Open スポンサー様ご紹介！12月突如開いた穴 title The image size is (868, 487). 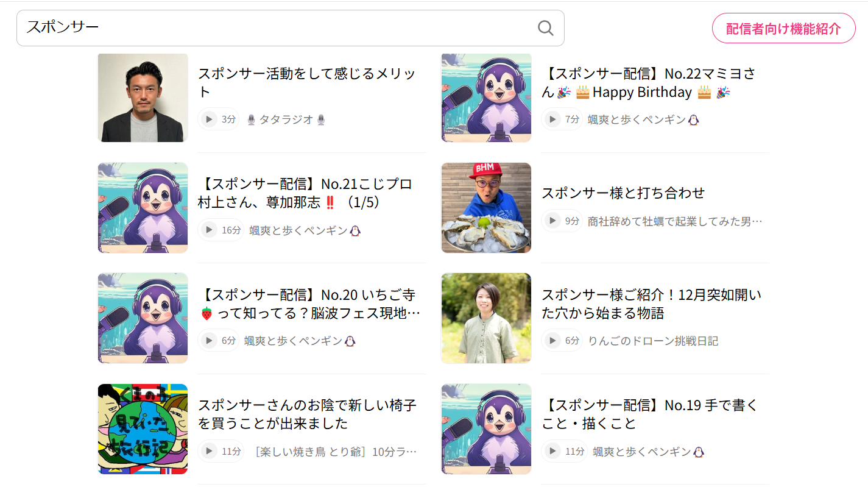[651, 304]
